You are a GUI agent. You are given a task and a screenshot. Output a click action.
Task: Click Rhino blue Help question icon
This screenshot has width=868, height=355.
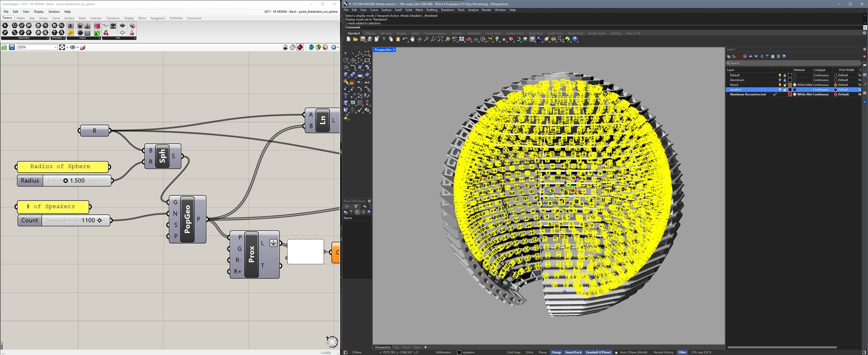pos(575,39)
